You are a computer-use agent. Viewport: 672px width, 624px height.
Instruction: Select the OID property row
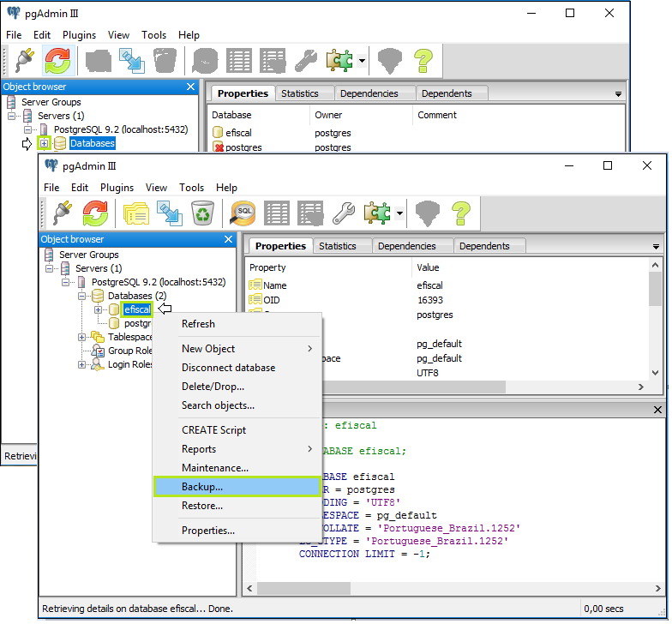447,300
